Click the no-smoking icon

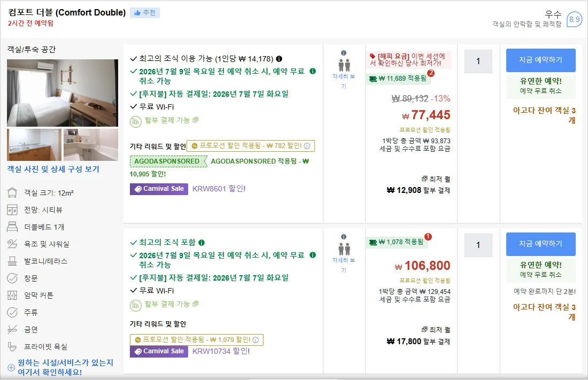pos(12,329)
